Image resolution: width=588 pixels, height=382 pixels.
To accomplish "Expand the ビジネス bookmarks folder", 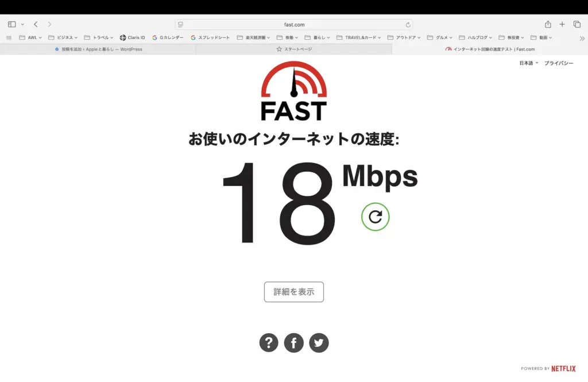I will [x=63, y=37].
